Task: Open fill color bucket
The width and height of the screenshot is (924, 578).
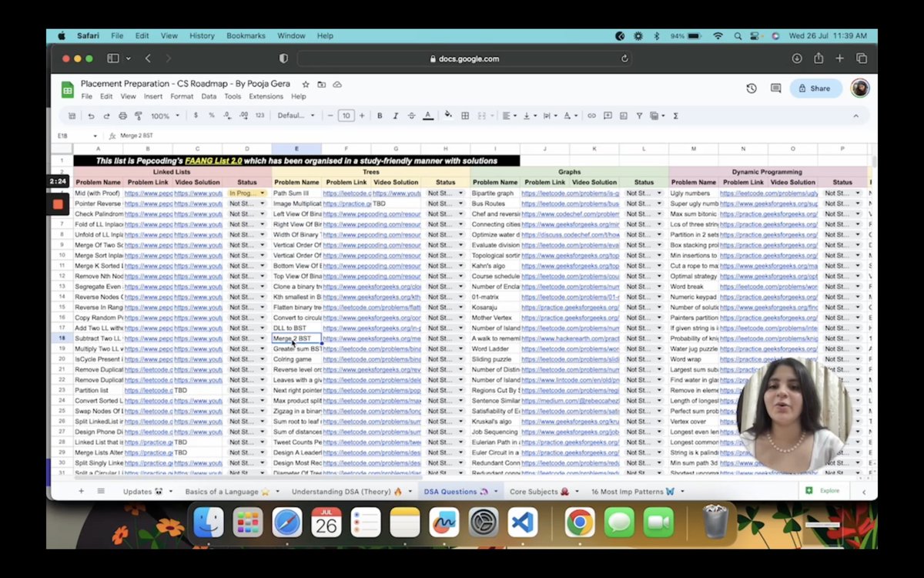Action: point(448,116)
